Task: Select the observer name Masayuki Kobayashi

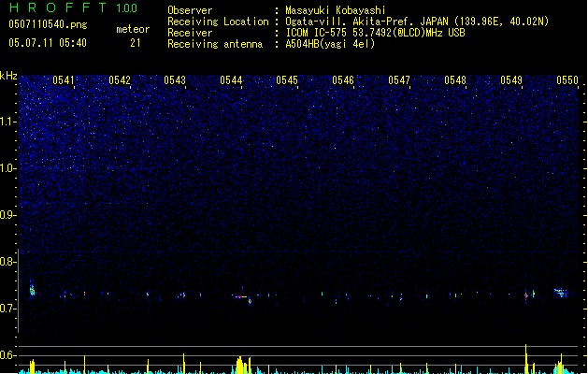Action: [x=335, y=10]
